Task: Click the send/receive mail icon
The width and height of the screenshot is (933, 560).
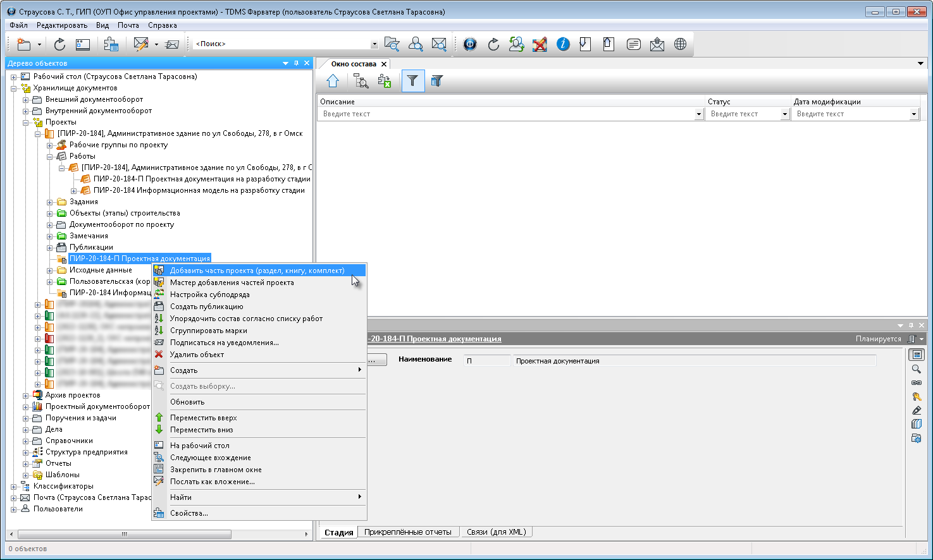Action: [172, 44]
